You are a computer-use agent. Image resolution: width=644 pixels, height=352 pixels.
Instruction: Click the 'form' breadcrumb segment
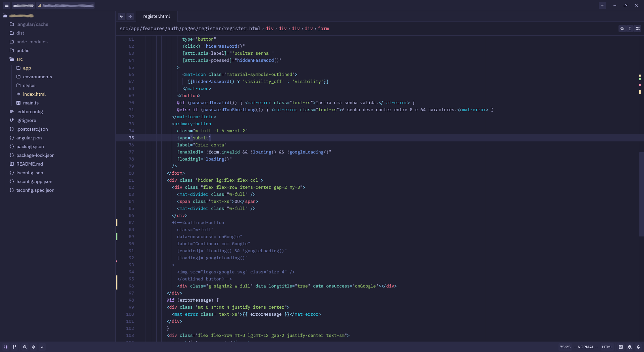[323, 29]
